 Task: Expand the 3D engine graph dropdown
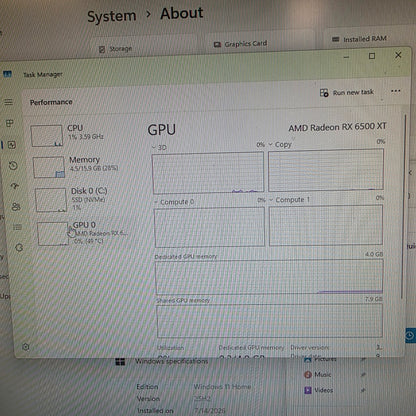tap(160, 147)
